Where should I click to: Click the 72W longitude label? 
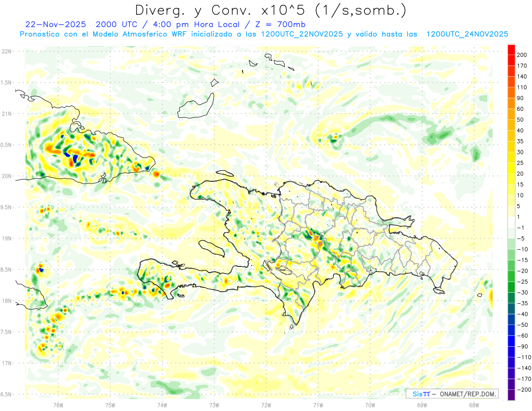pyautogui.click(x=266, y=405)
